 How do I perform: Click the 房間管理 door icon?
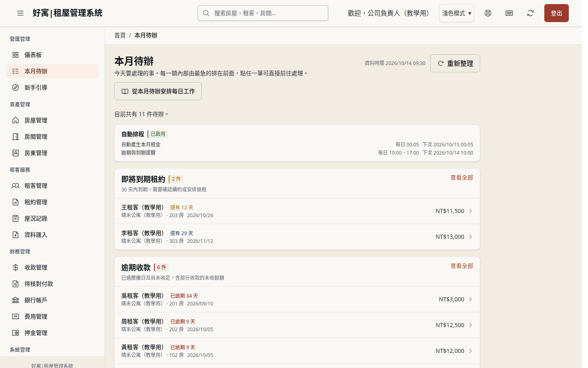tap(16, 137)
